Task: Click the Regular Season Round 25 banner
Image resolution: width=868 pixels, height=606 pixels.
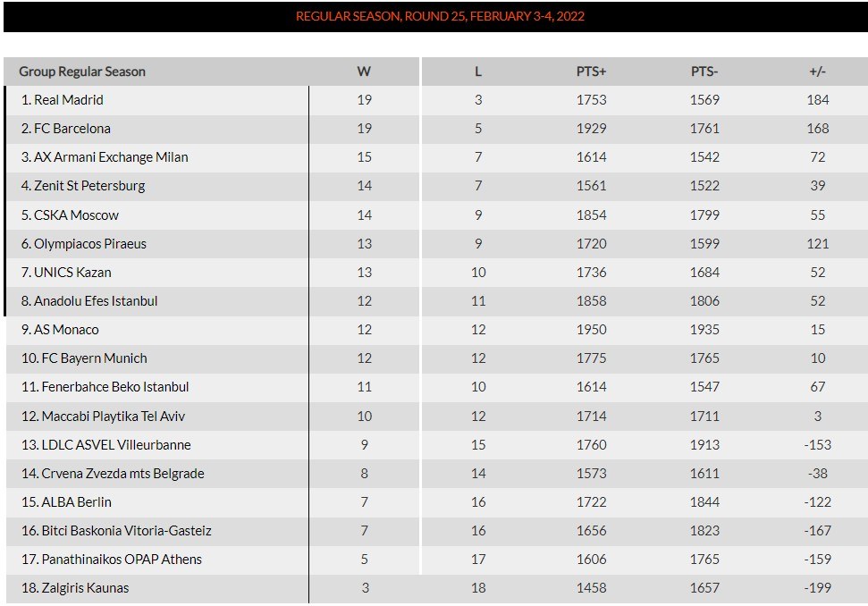Action: (x=440, y=16)
